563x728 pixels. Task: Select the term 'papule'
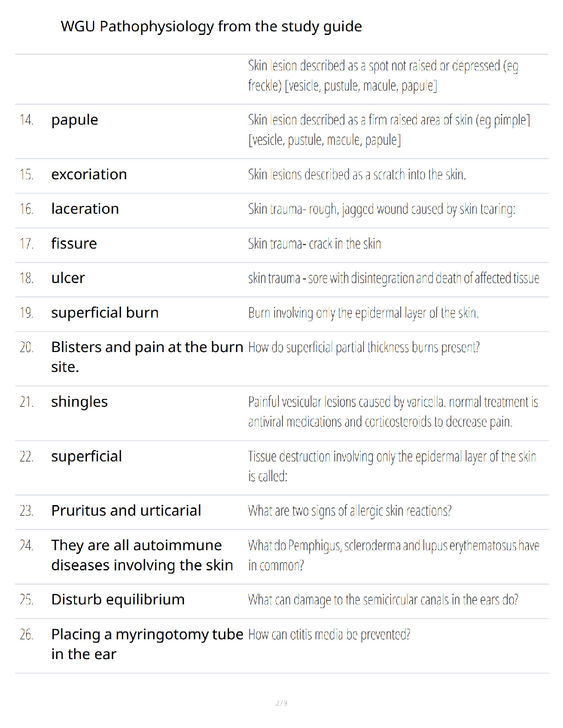75,120
